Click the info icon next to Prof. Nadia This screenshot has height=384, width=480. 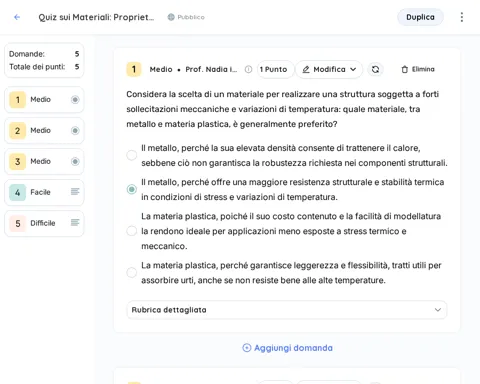pos(248,69)
